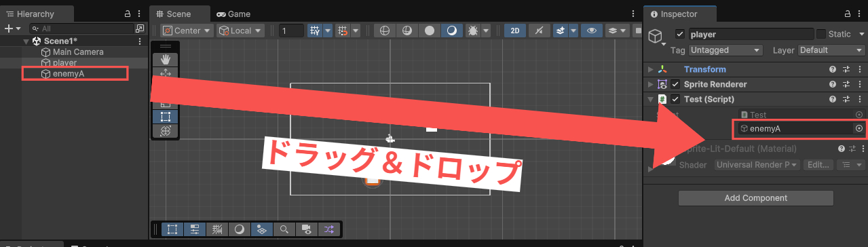Select unlit white sphere draw mode

pos(430,31)
